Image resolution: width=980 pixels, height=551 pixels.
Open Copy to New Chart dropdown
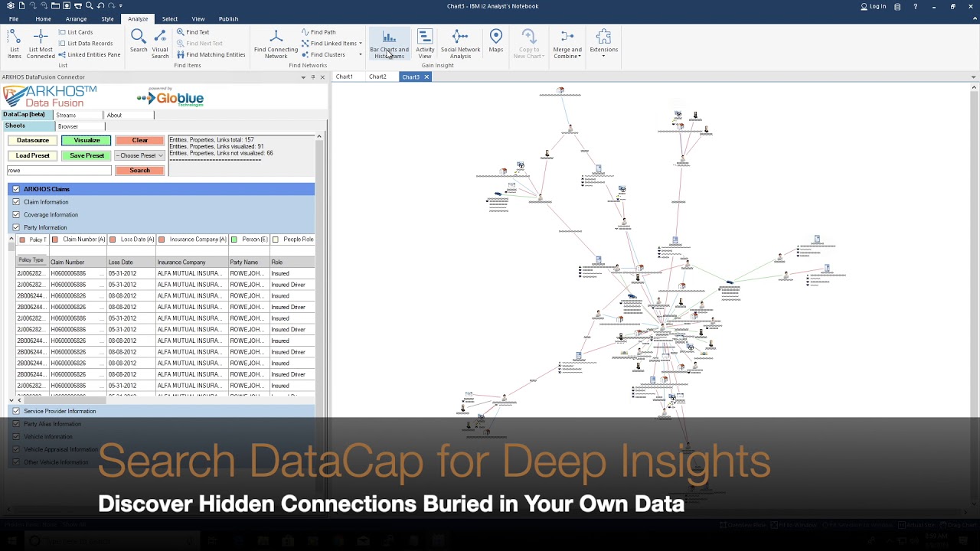528,44
